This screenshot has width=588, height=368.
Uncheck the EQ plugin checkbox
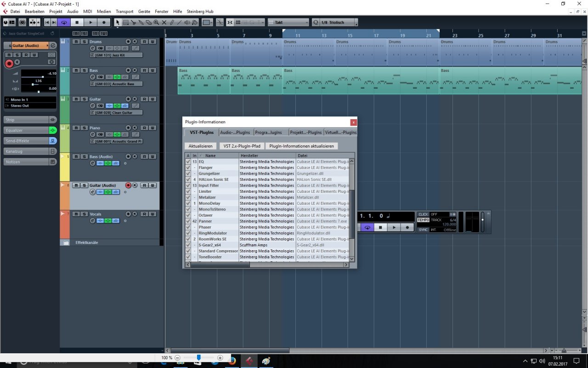188,161
